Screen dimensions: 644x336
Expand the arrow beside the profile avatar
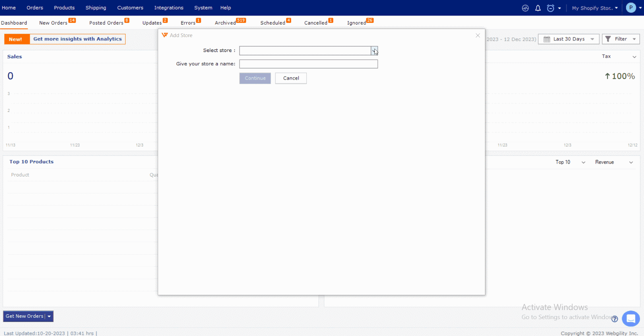pos(640,8)
